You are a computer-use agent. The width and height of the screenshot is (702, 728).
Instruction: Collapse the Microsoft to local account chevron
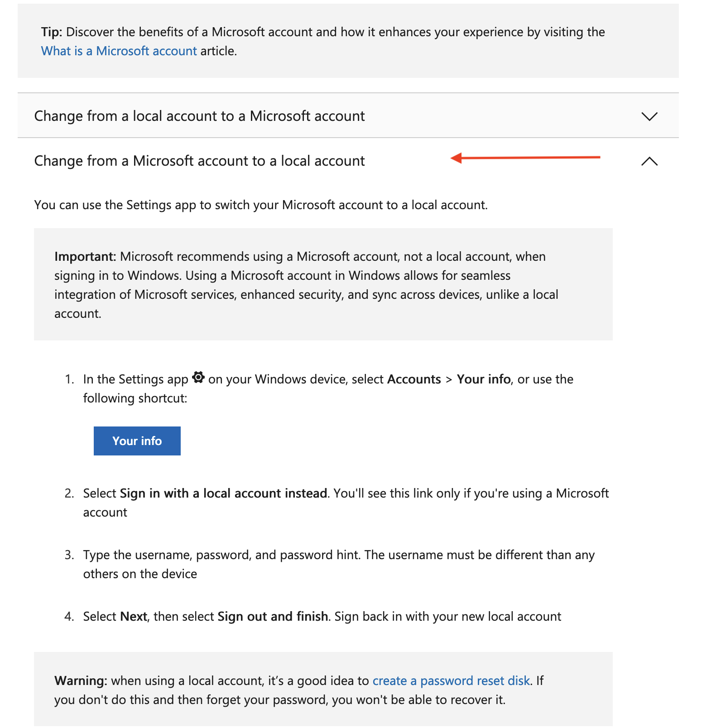(x=649, y=161)
